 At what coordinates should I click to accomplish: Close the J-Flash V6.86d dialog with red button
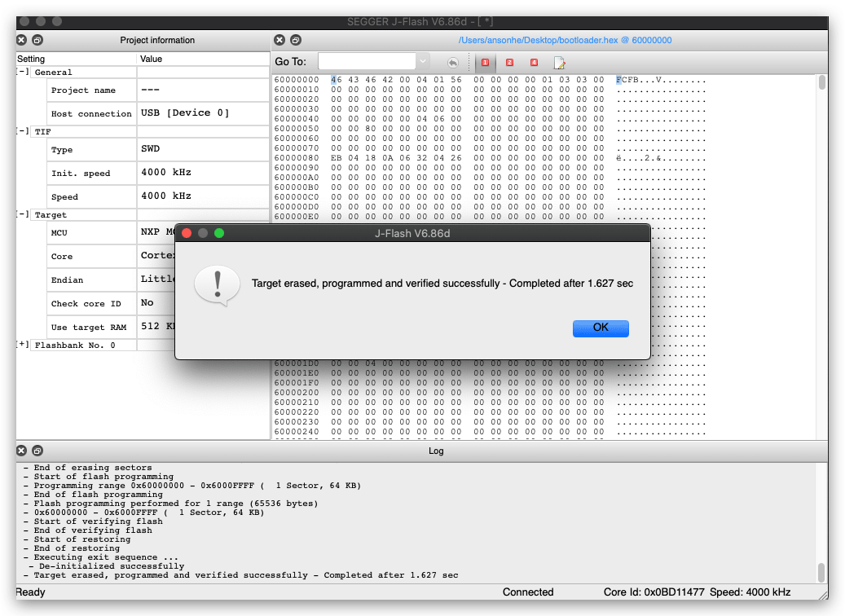coord(187,233)
